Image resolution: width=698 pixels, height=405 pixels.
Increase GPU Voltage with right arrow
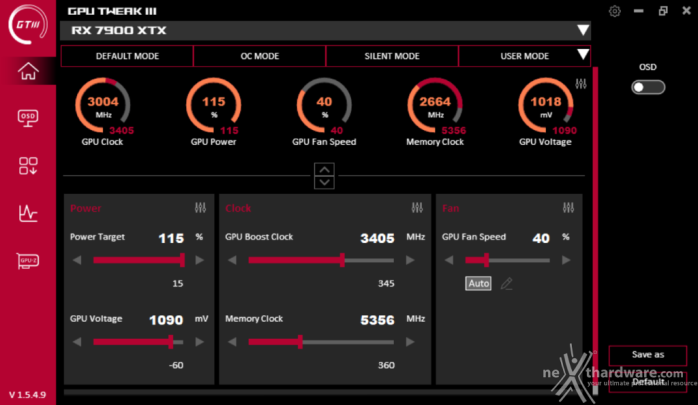coord(199,342)
